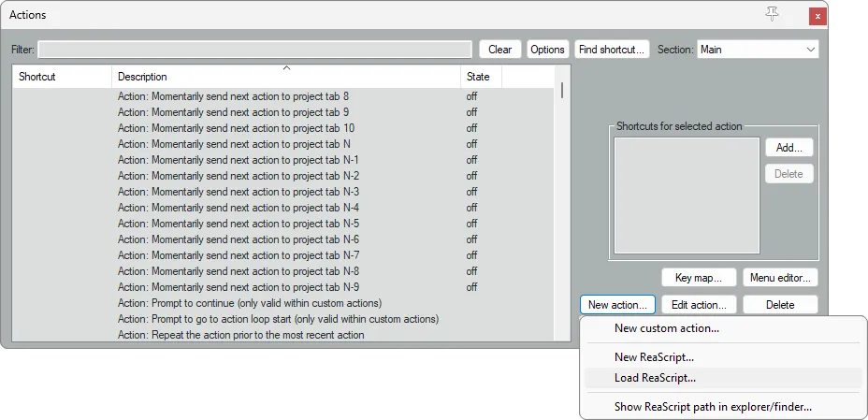Select action for project tab N-5
The width and height of the screenshot is (868, 420).
[x=282, y=224]
